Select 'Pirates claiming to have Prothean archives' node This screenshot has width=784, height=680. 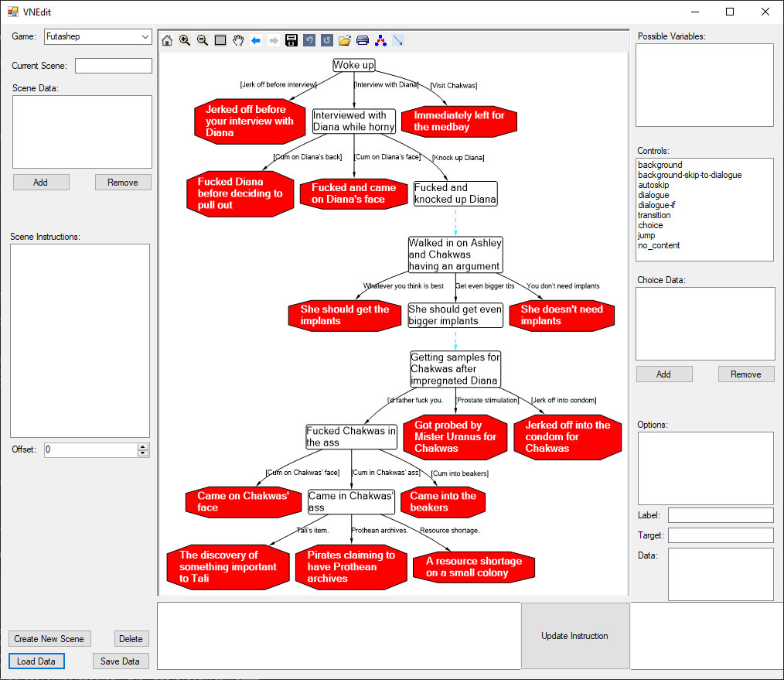[x=351, y=566]
